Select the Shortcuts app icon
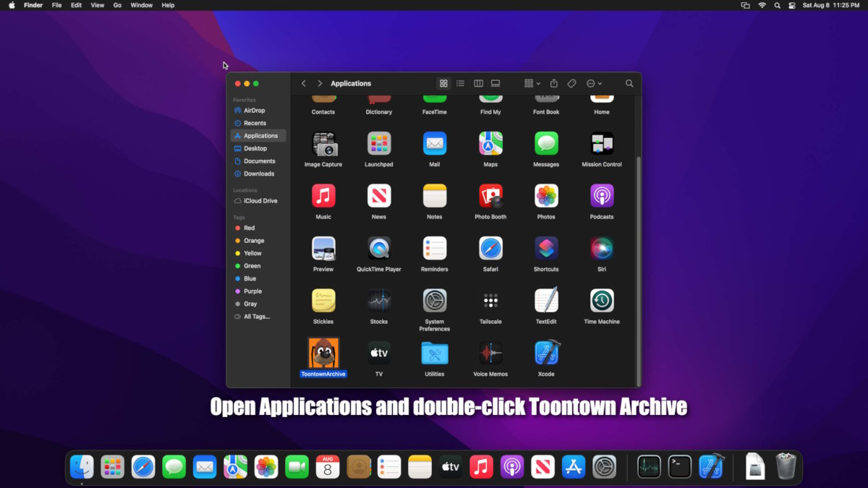This screenshot has height=488, width=868. (x=546, y=248)
